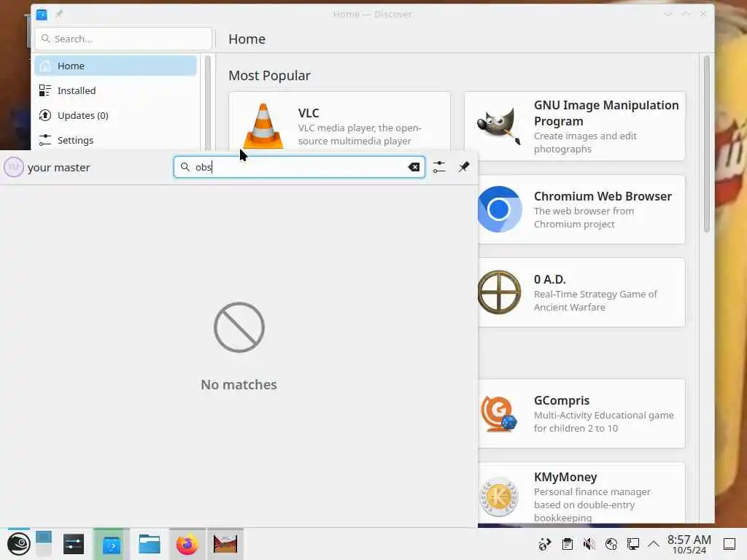
Task: Clear the 'obs' launcher search text
Action: click(x=414, y=167)
